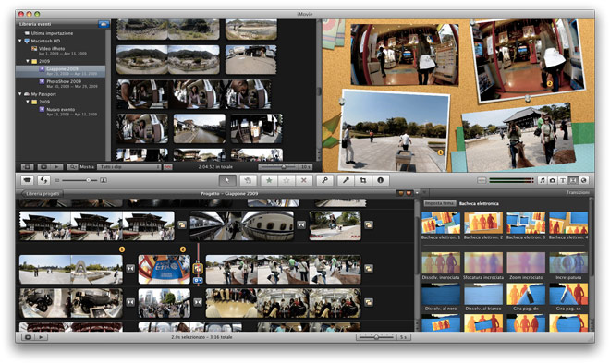Show the music and sound effects browser
The image size is (610, 364).
click(x=543, y=180)
